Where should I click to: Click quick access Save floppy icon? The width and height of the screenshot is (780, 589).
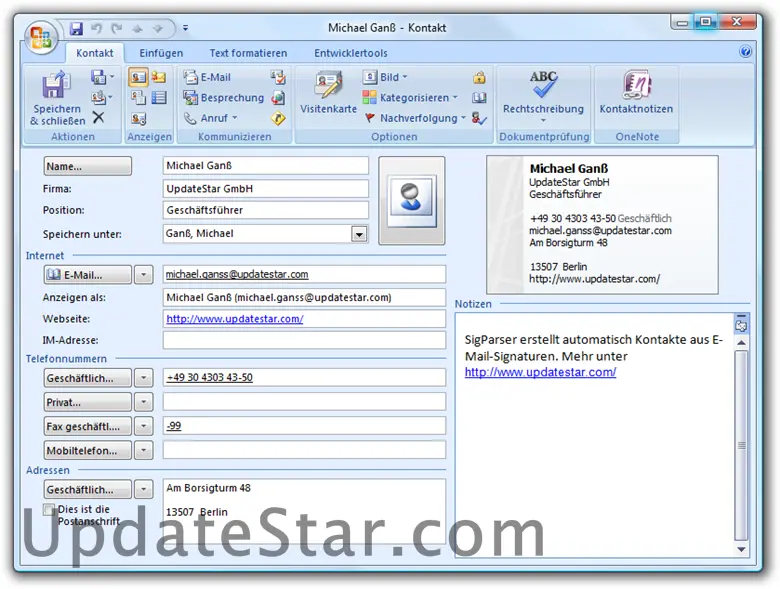click(x=76, y=28)
